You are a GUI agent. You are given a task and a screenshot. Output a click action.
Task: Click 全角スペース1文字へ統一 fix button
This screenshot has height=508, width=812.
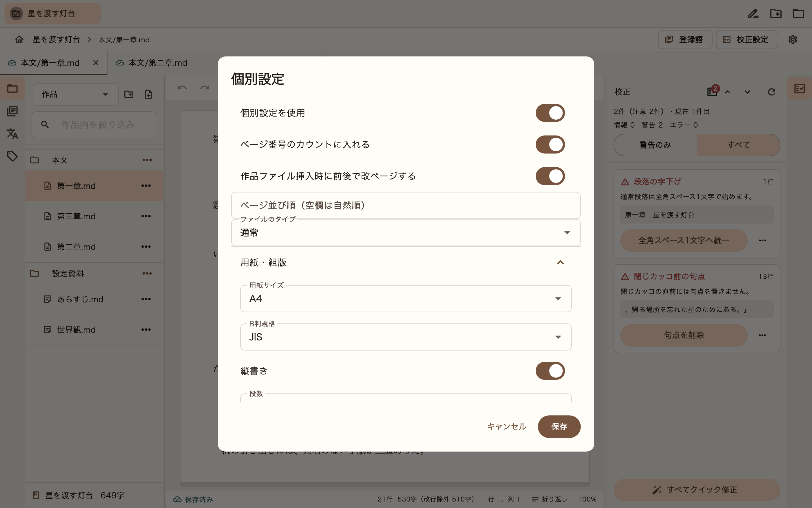point(683,240)
